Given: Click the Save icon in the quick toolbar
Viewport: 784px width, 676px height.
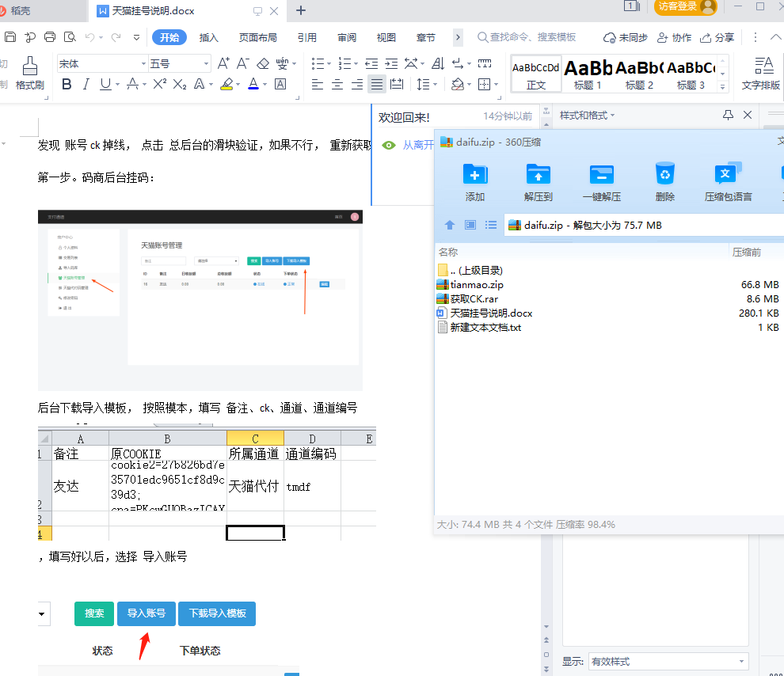Looking at the screenshot, I should click(x=10, y=37).
